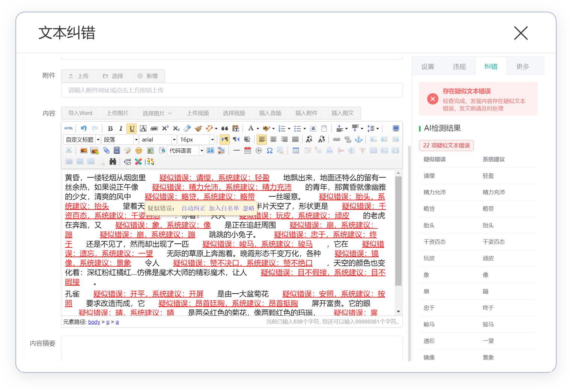Insert a special character with the Omega icon

(x=269, y=151)
